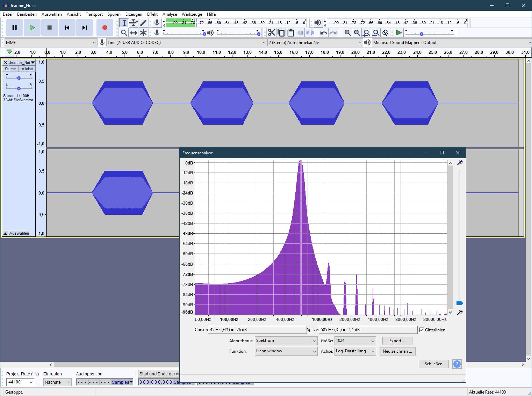Viewport: 532px width, 396px height.
Task: Solo the track with Alleine button
Action: tap(27, 69)
